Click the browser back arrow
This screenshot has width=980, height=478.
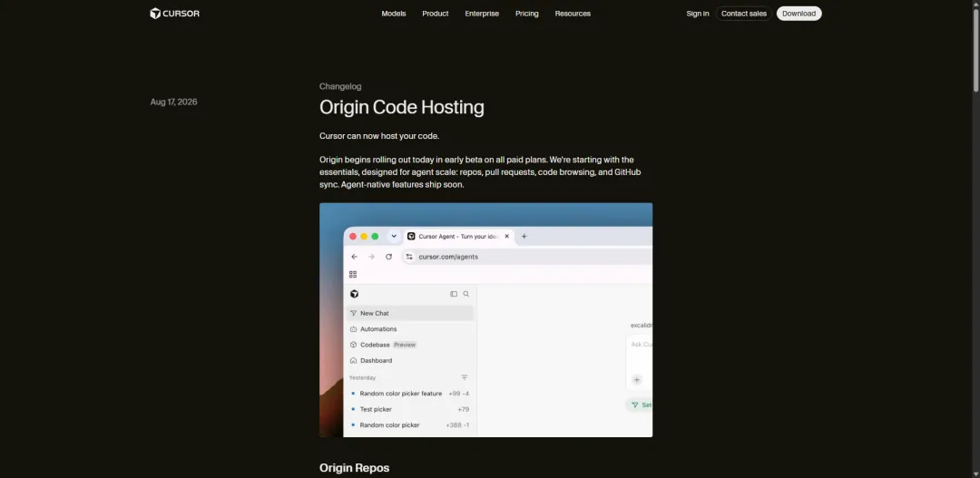pos(355,257)
